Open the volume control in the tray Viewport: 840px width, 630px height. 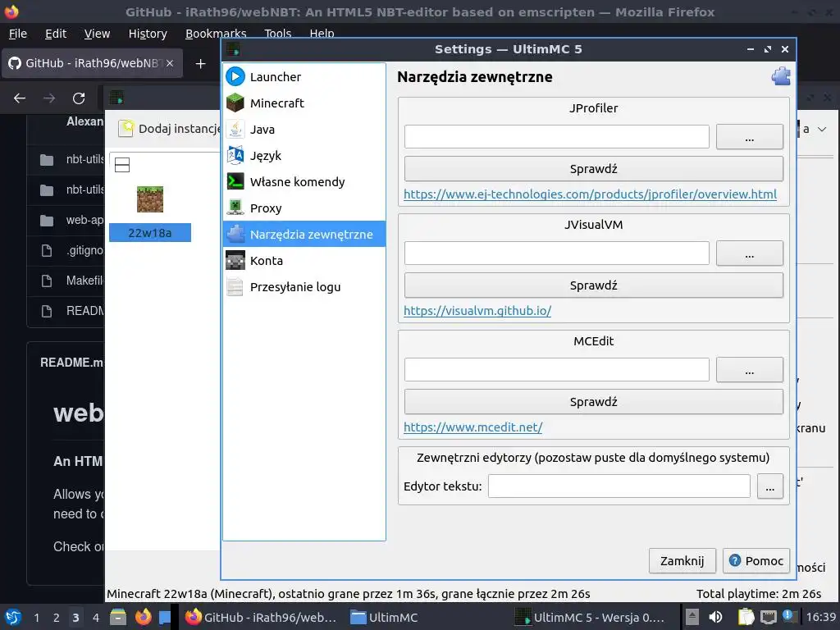tap(715, 617)
